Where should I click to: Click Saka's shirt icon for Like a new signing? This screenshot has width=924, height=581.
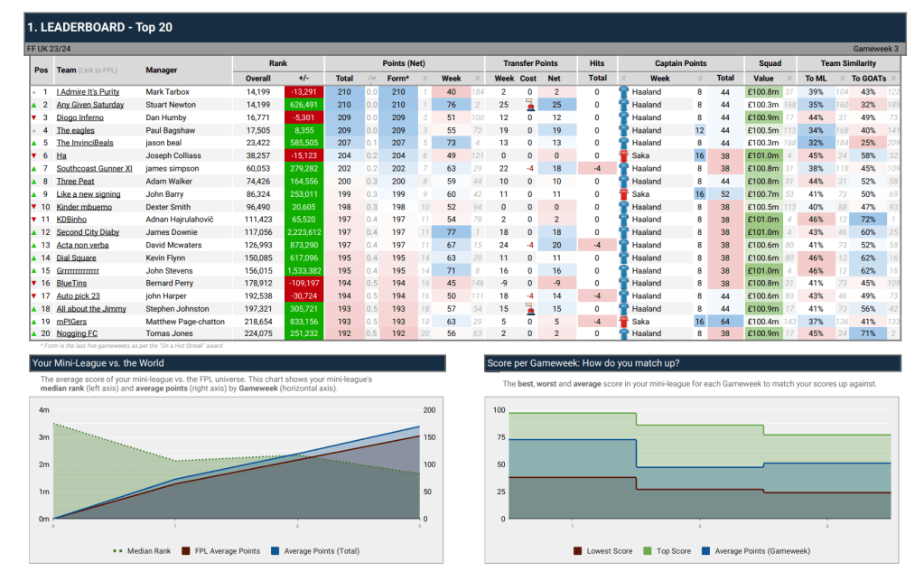623,193
